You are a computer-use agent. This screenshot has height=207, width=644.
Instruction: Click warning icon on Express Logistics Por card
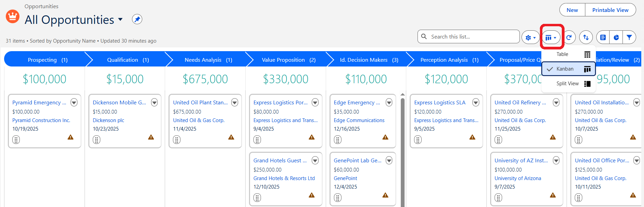tap(312, 137)
